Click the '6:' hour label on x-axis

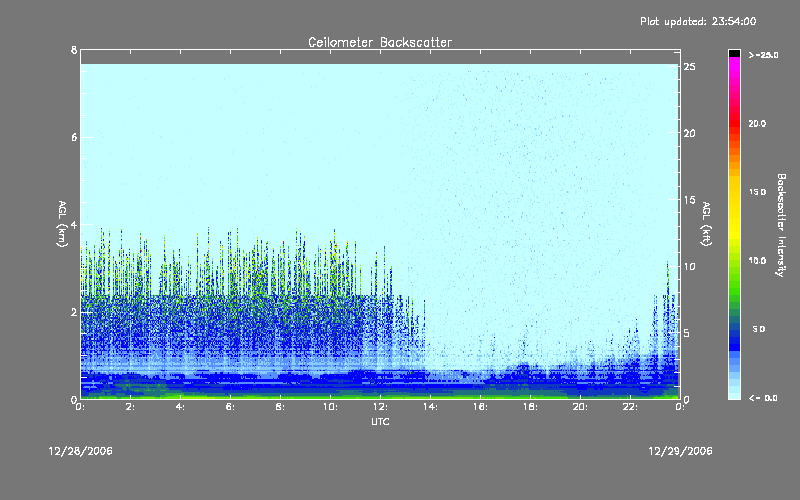(x=230, y=407)
